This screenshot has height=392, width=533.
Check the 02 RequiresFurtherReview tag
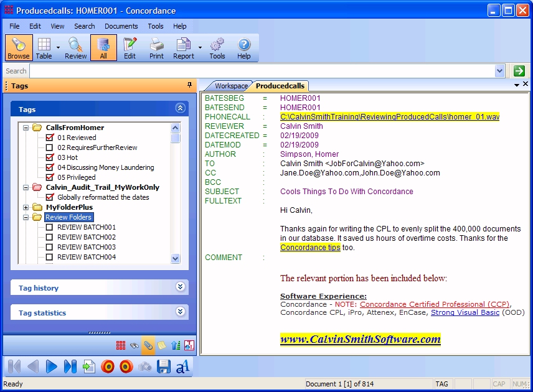click(50, 147)
